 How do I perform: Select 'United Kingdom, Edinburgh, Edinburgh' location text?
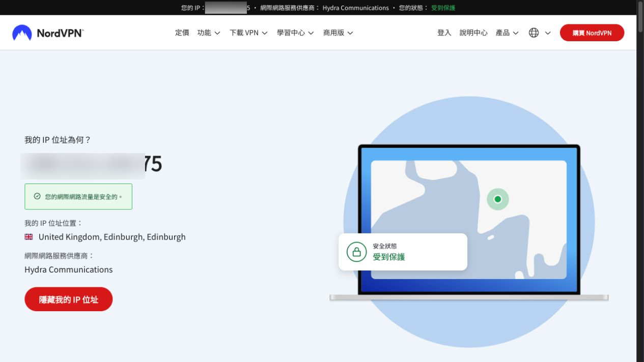pos(112,237)
